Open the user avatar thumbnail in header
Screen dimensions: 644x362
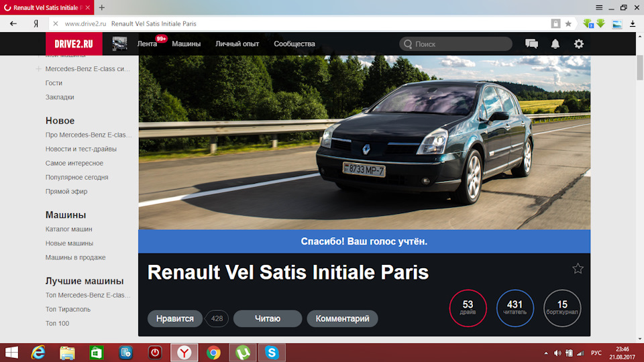[119, 44]
